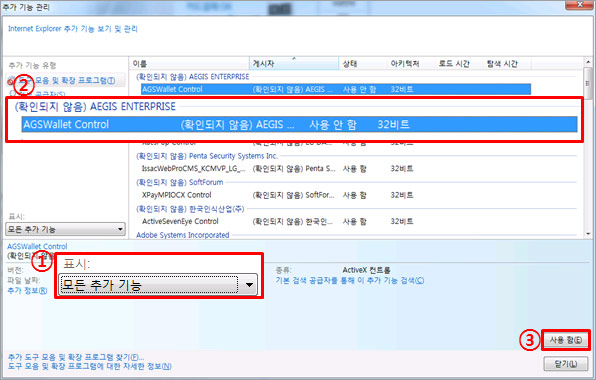The image size is (596, 380).
Task: Sort by the 상태 column header
Action: pos(362,63)
